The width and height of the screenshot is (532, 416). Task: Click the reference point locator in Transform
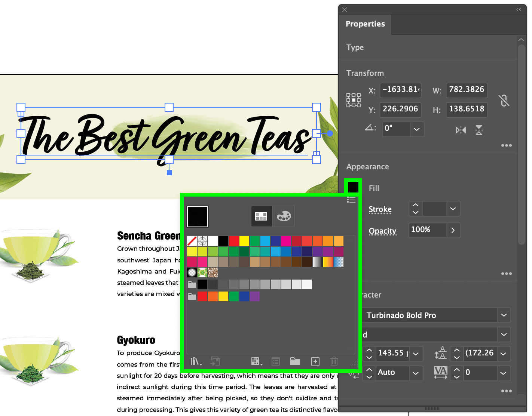point(353,100)
